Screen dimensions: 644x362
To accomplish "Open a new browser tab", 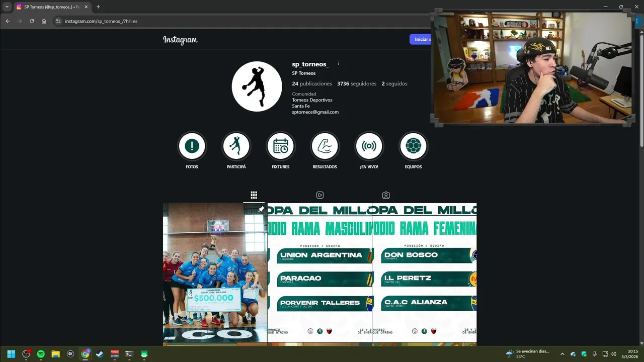I will coord(98,7).
